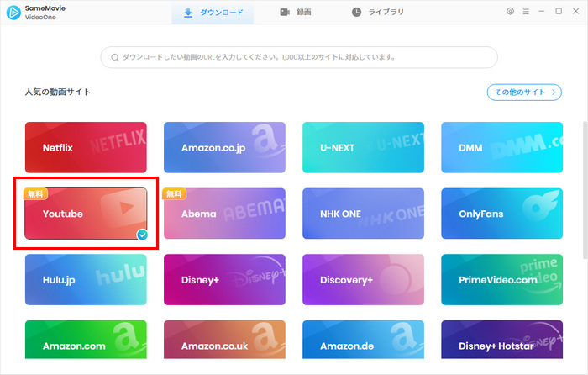Select the Amazon.co.uk site card

[224, 340]
